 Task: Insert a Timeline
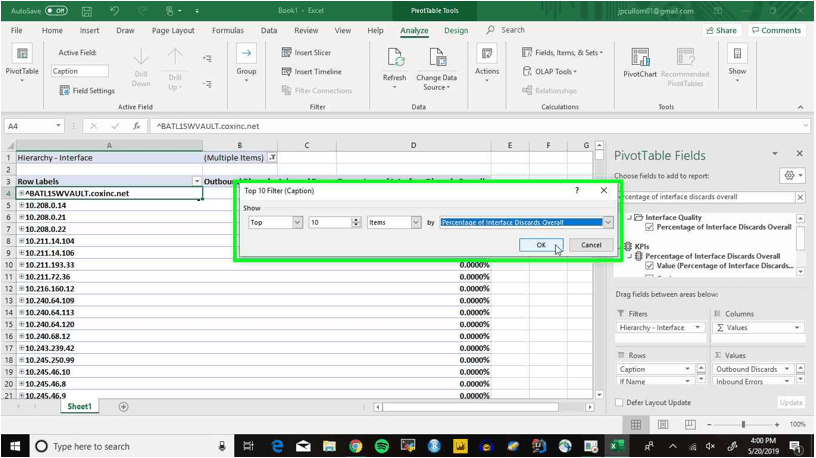pyautogui.click(x=312, y=72)
